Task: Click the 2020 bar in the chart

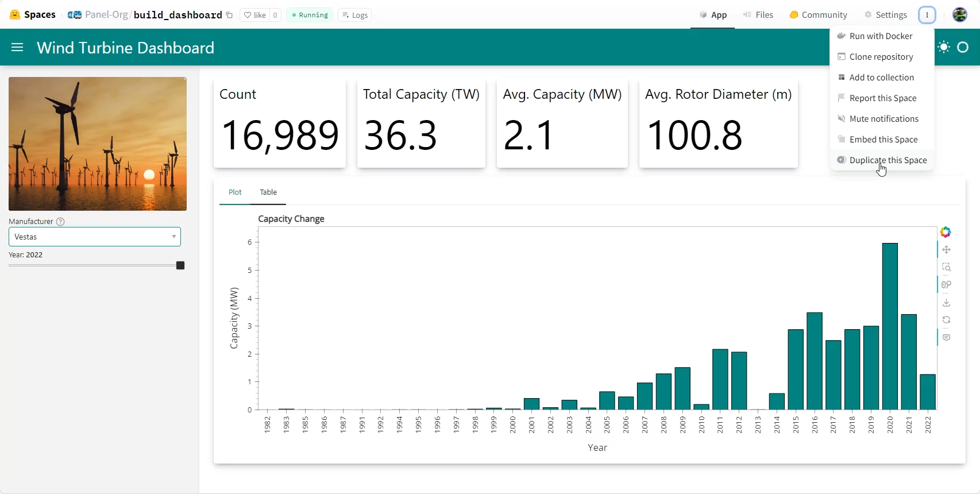Action: 890,326
